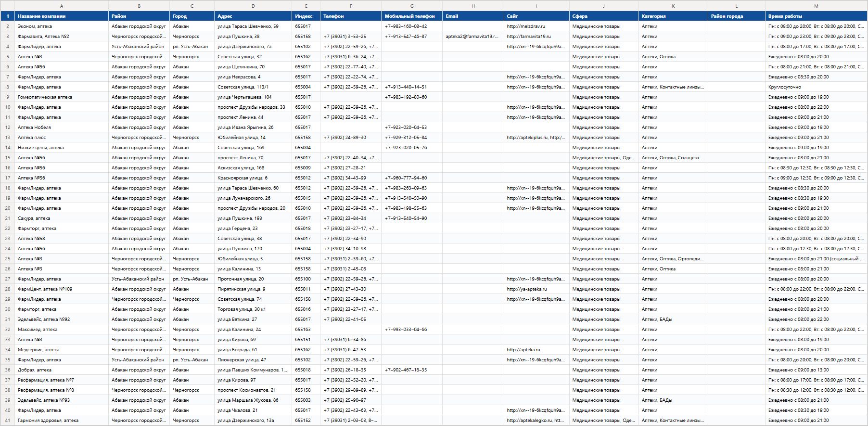Click the 'Район города' header cell

pyautogui.click(x=737, y=16)
